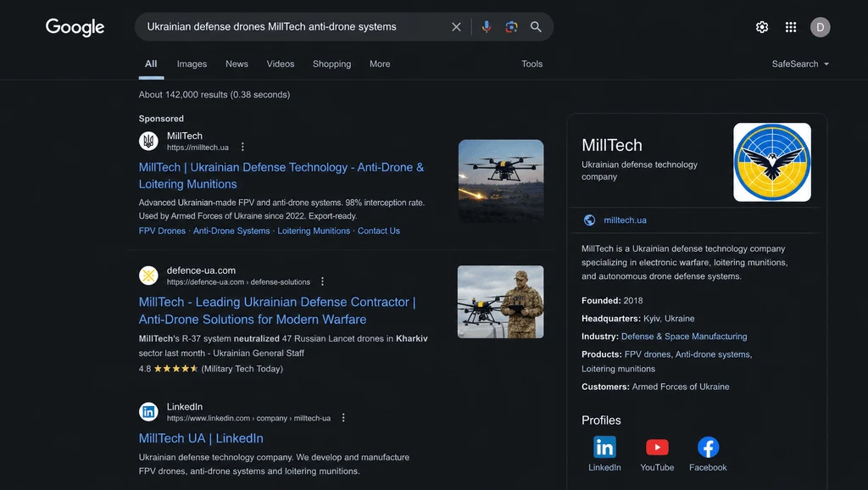Open LinkedIn profile icon in knowledge panel
868x490 pixels.
pos(604,447)
